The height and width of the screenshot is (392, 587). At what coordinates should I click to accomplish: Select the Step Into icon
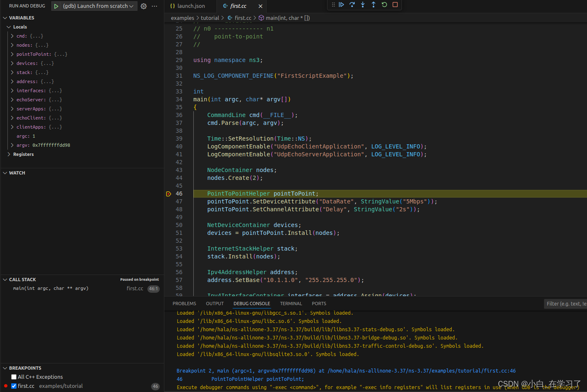tap(362, 5)
